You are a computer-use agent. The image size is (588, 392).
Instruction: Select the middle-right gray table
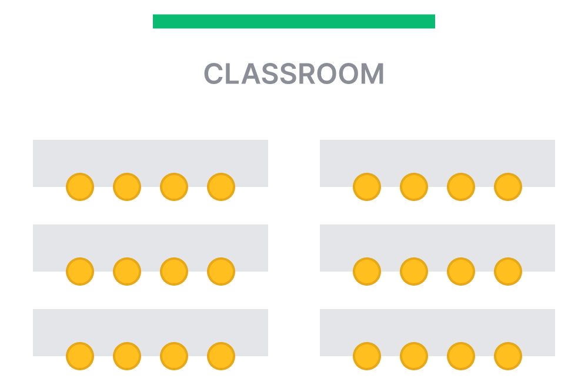[x=437, y=248]
